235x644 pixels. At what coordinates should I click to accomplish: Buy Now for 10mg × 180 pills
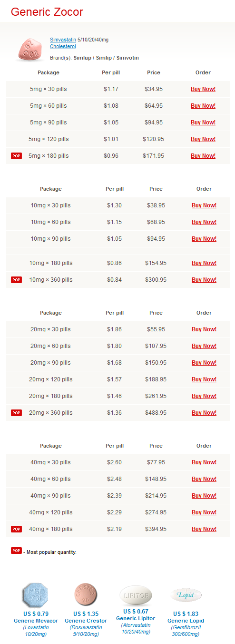[204, 263]
